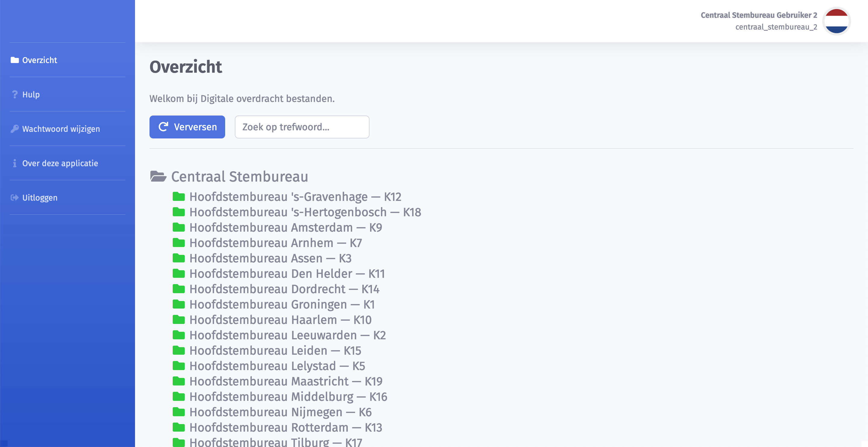Click the key icon for Wachtwoord wijzigen
The width and height of the screenshot is (868, 447).
tap(14, 129)
